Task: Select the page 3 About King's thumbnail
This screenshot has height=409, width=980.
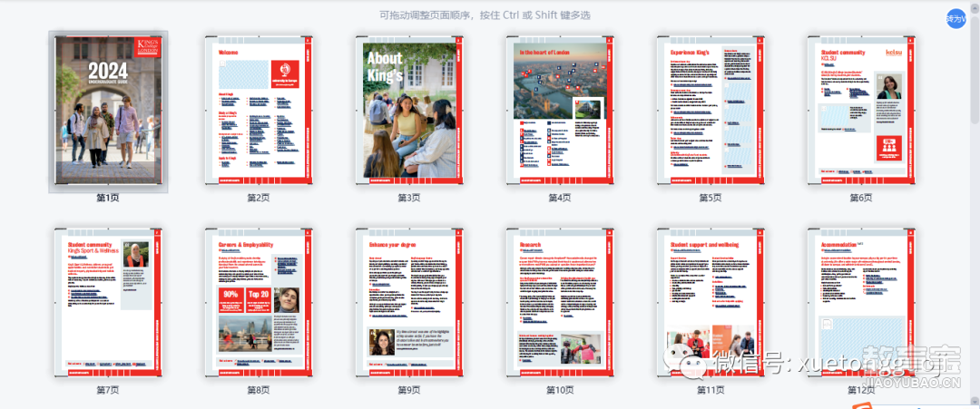Action: click(x=409, y=110)
